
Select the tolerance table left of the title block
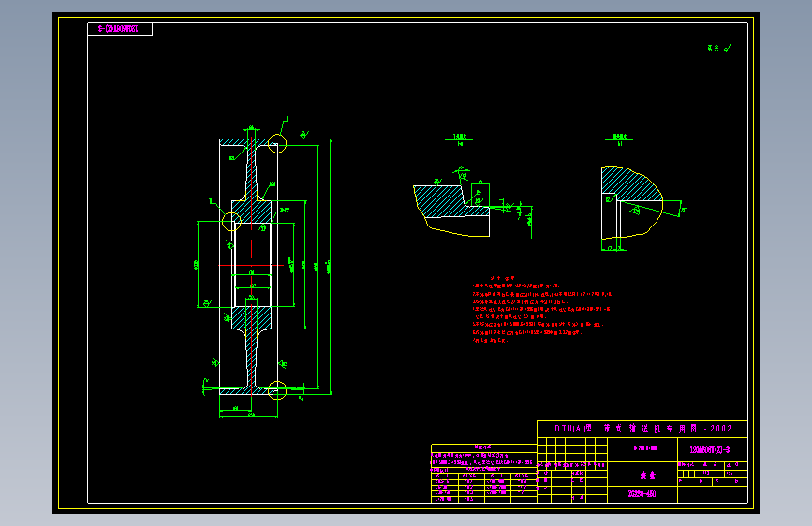point(483,474)
